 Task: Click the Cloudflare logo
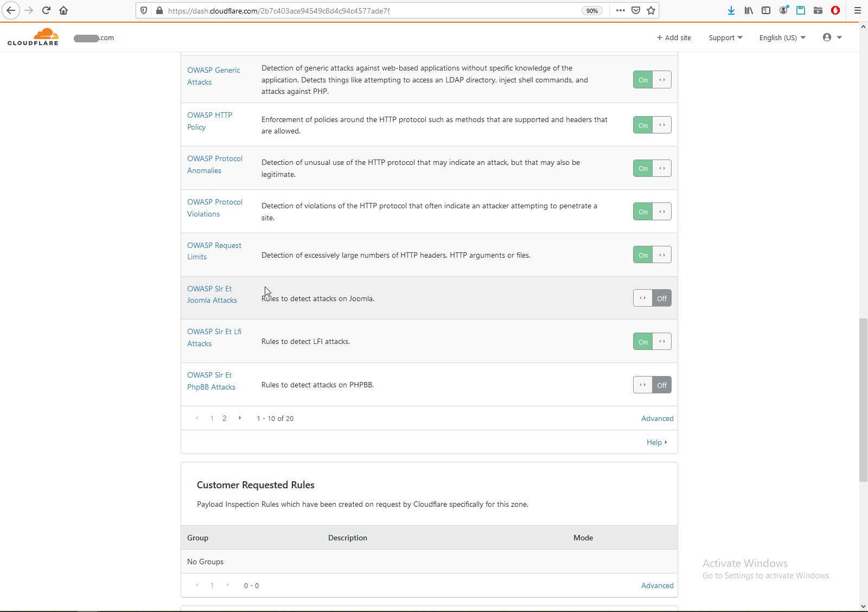tap(33, 37)
